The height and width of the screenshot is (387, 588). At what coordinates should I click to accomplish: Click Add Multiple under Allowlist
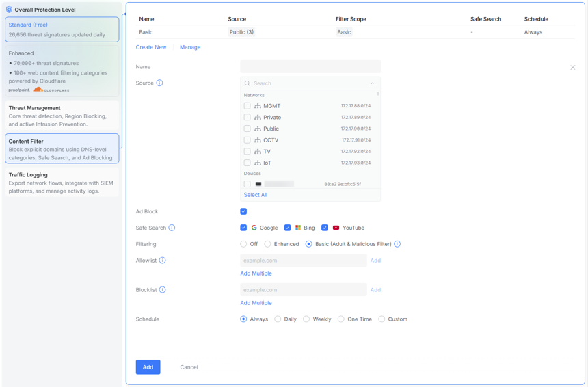[x=256, y=273]
